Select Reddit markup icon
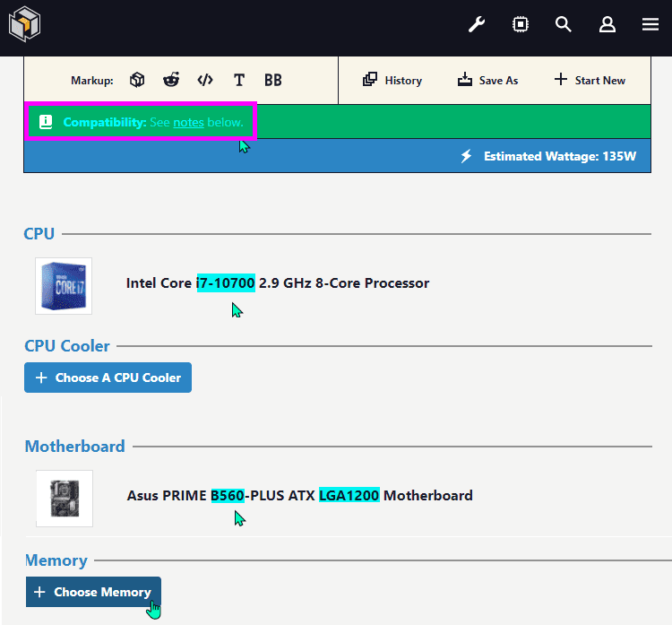The image size is (672, 625). coord(171,80)
